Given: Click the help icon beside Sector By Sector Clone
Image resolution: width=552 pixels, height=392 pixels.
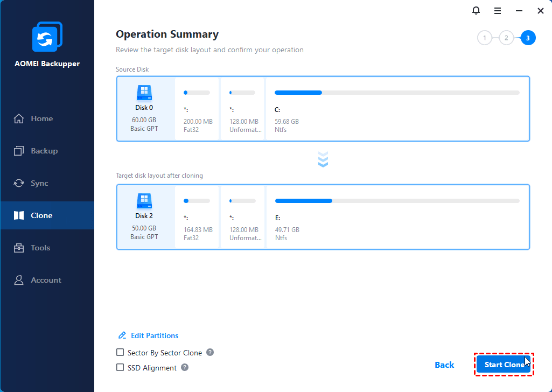Looking at the screenshot, I should click(x=210, y=352).
